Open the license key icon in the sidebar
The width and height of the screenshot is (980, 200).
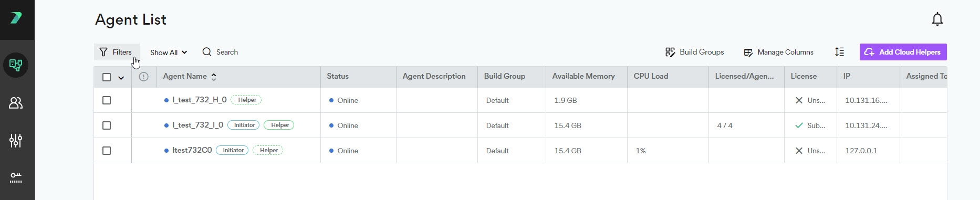[16, 177]
